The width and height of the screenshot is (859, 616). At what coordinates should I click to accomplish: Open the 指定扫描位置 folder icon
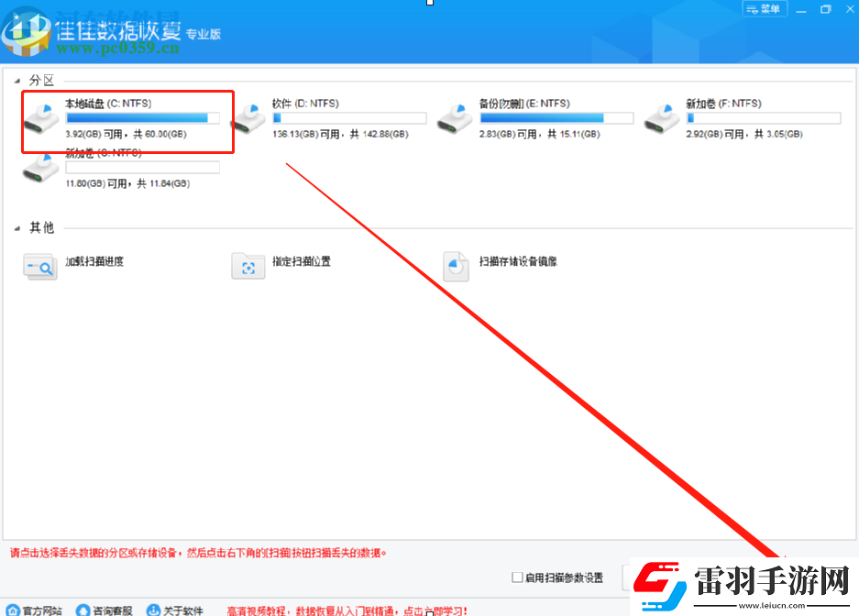(248, 267)
